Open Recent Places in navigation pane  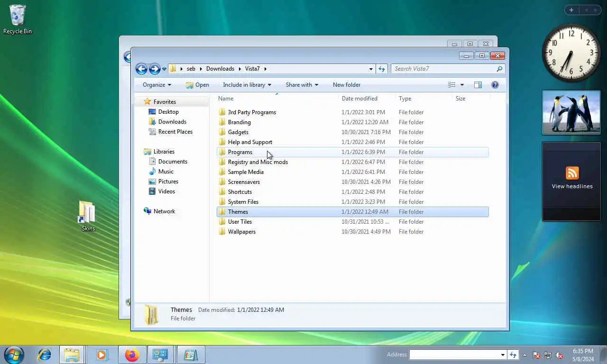coord(175,132)
